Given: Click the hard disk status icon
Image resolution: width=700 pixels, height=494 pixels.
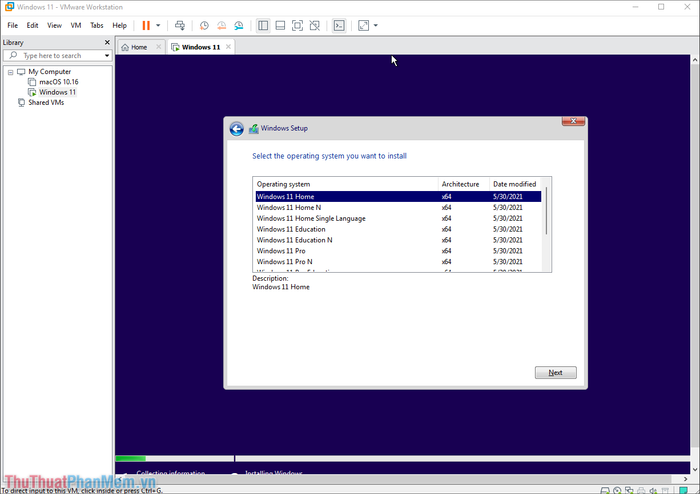Looking at the screenshot, I should point(605,490).
